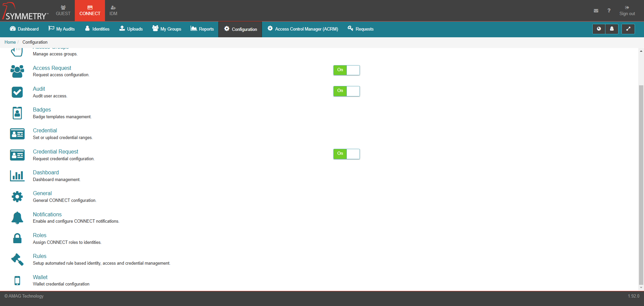Sign out of the application
Image resolution: width=644 pixels, height=306 pixels.
[627, 10]
